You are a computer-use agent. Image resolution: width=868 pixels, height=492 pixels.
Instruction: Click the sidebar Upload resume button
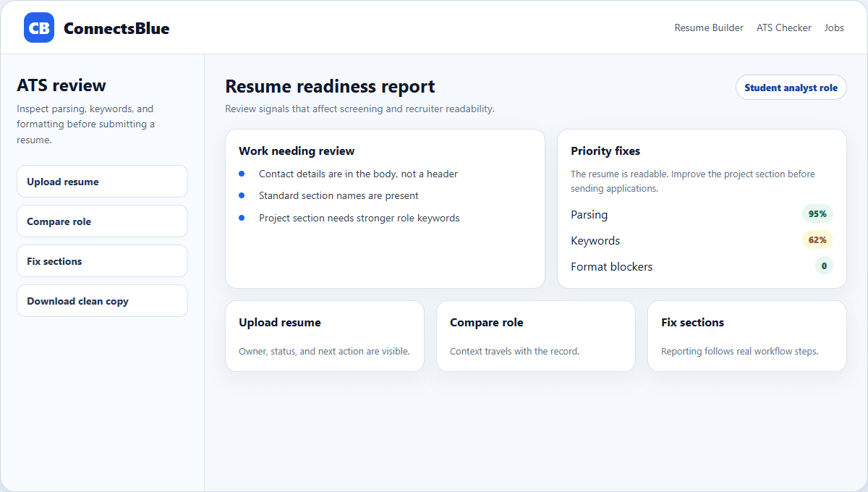(102, 182)
